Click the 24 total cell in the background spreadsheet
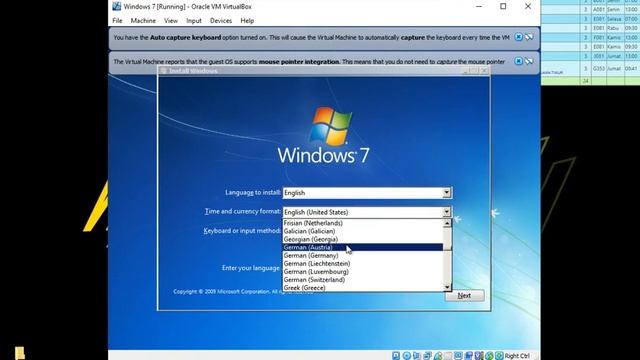Viewport: 640px width, 360px height. click(586, 81)
